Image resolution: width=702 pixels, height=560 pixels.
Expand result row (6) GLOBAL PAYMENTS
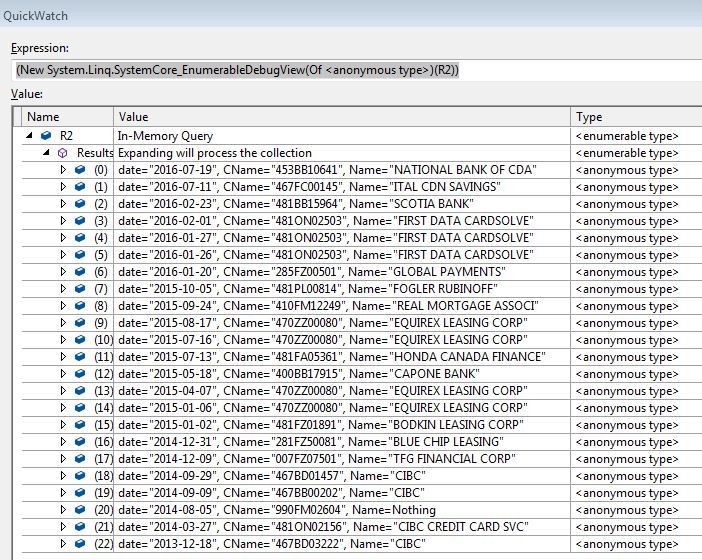63,272
